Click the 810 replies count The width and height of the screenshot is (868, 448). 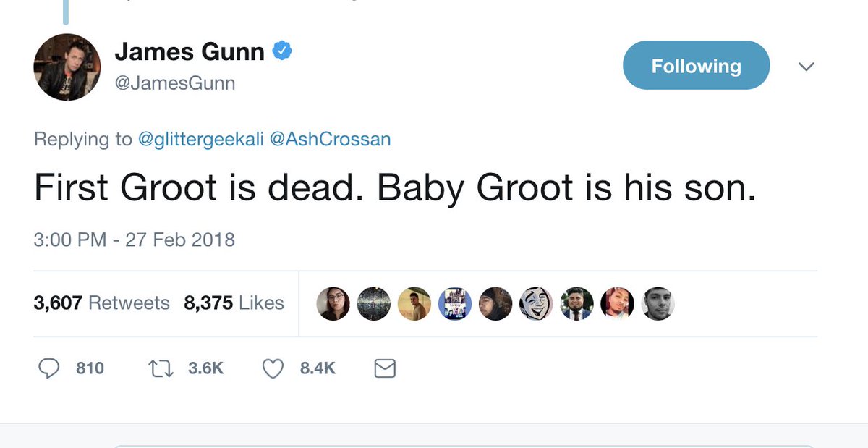coord(90,369)
